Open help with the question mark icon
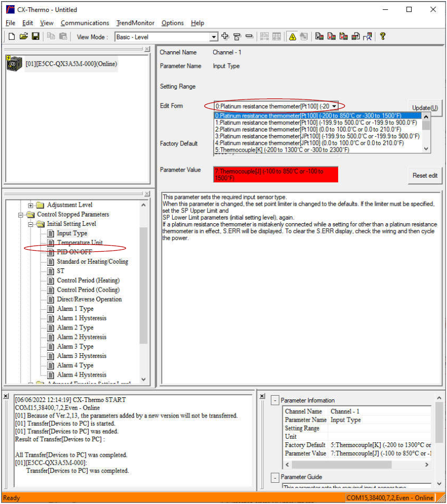The width and height of the screenshot is (447, 504). tap(383, 36)
